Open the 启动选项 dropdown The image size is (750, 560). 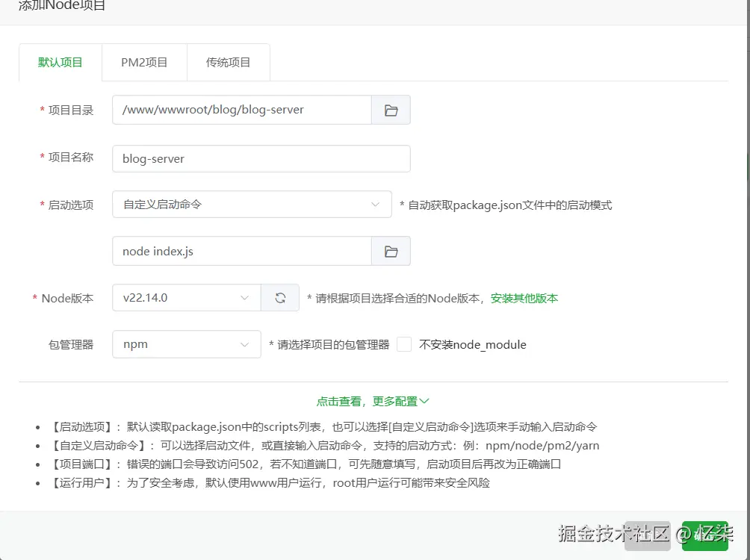tap(252, 204)
